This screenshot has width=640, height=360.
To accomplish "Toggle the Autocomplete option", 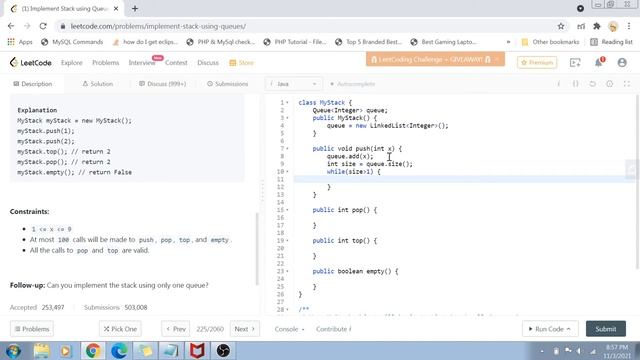I will click(353, 84).
